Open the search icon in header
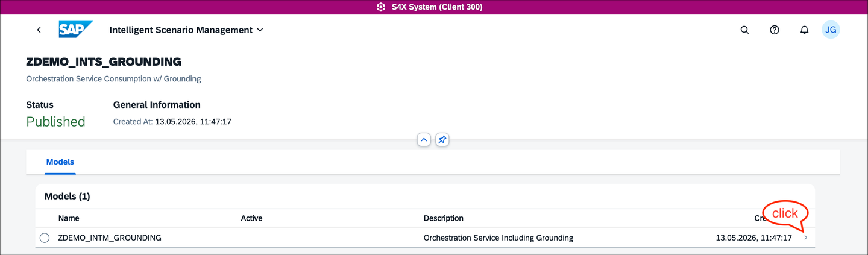Viewport: 868px width, 255px height. pos(744,30)
